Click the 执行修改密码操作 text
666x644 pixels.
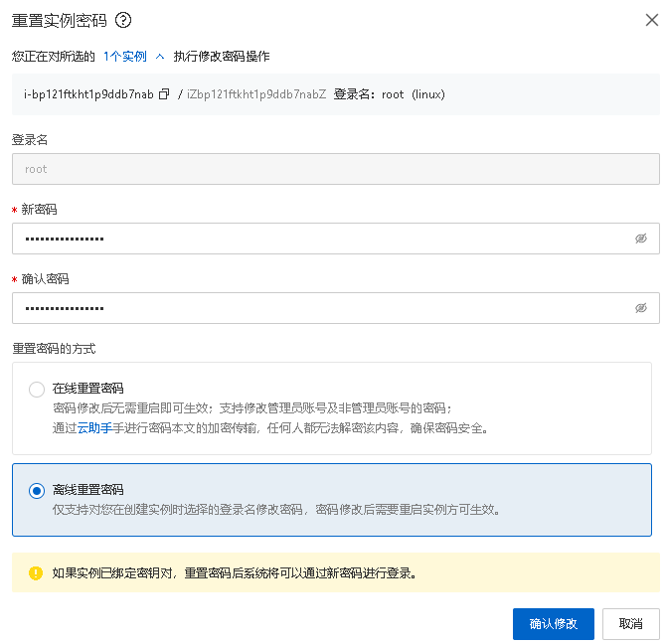click(x=222, y=57)
